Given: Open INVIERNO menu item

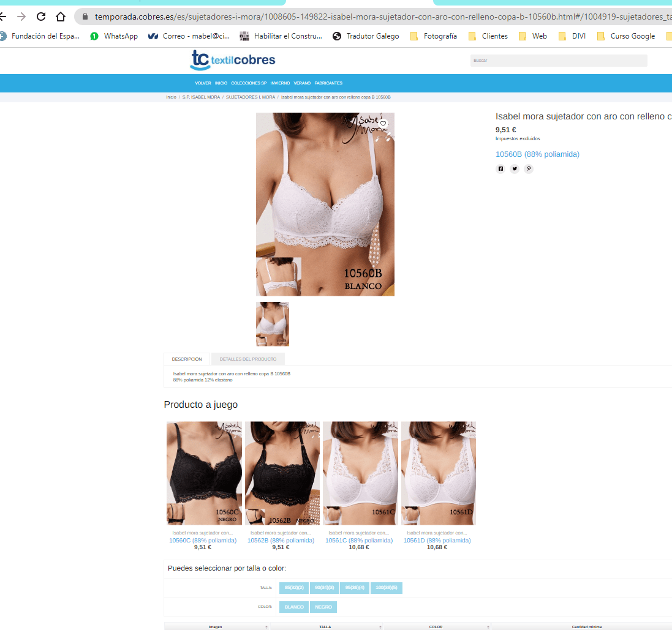Looking at the screenshot, I should click(280, 83).
